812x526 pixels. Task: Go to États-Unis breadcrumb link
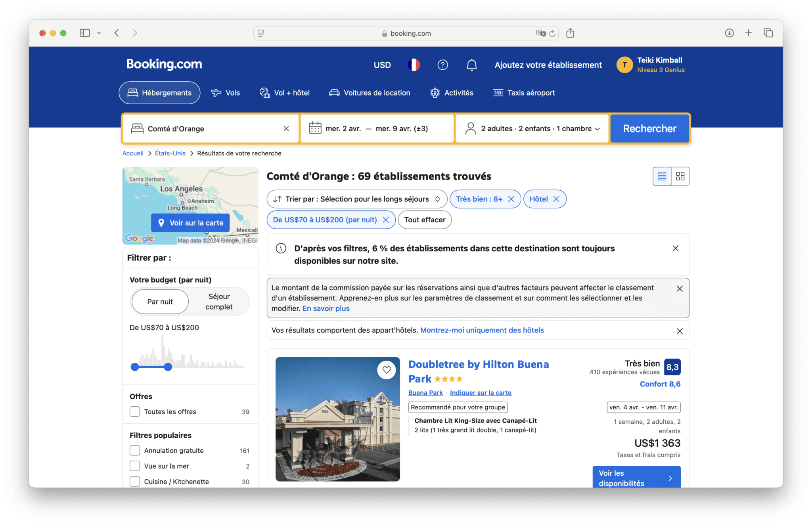(170, 153)
